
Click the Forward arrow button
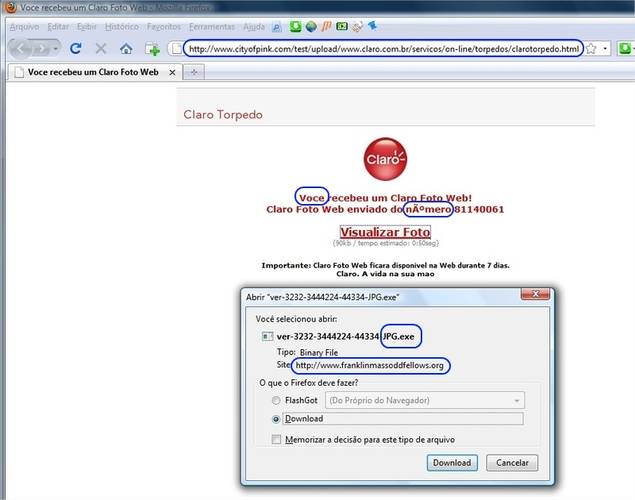point(40,49)
